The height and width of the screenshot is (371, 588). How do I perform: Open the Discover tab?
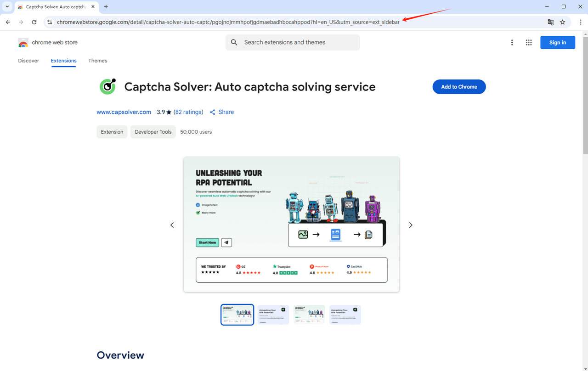(x=28, y=61)
